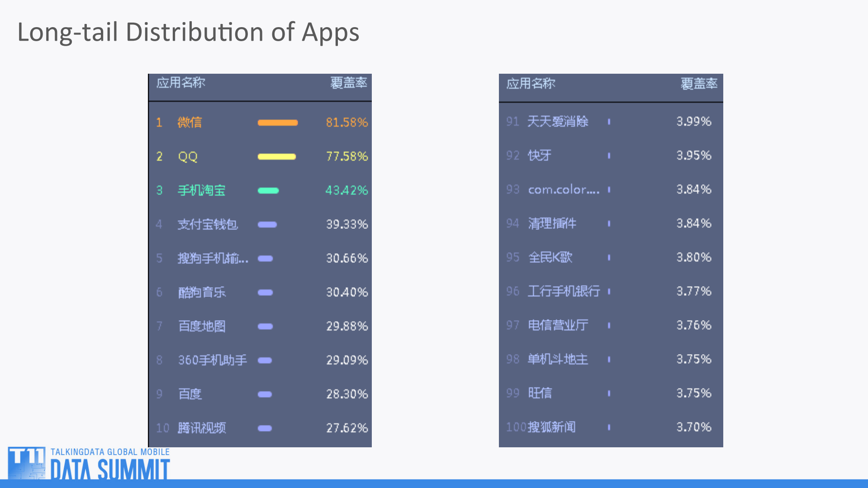This screenshot has width=868, height=488.
Task: Click the 应用名称 column header
Action: click(180, 83)
